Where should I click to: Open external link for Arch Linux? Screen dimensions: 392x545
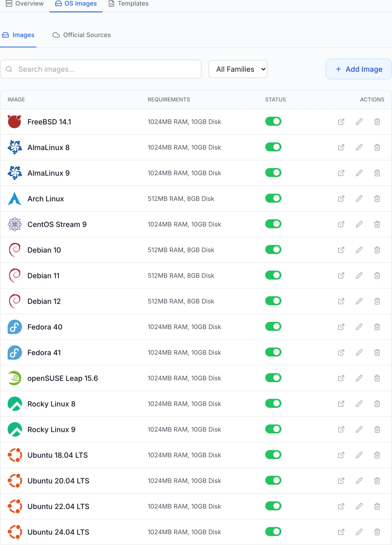(x=341, y=199)
